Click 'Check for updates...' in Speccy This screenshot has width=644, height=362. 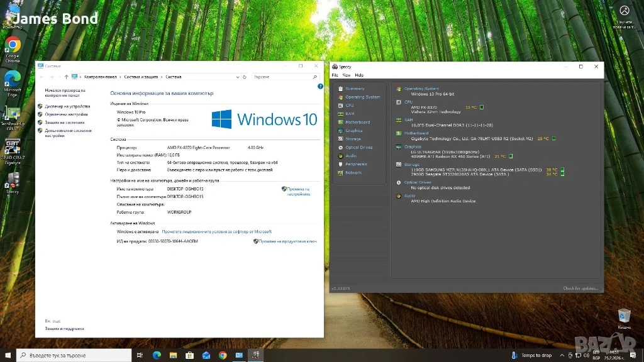(580, 288)
